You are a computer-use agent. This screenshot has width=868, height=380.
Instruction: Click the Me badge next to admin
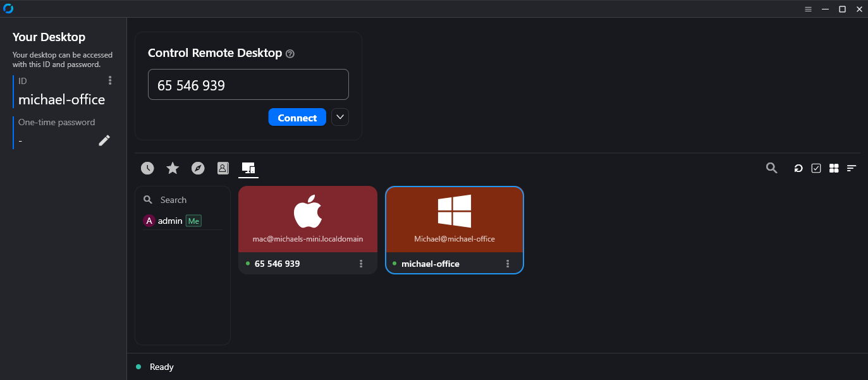pos(193,221)
